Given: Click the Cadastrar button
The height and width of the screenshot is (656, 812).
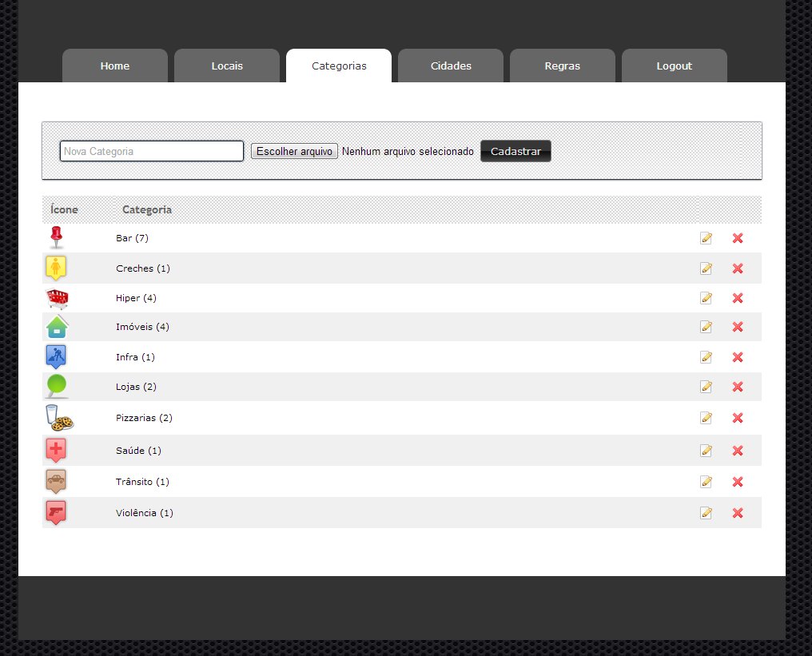Looking at the screenshot, I should pyautogui.click(x=515, y=151).
